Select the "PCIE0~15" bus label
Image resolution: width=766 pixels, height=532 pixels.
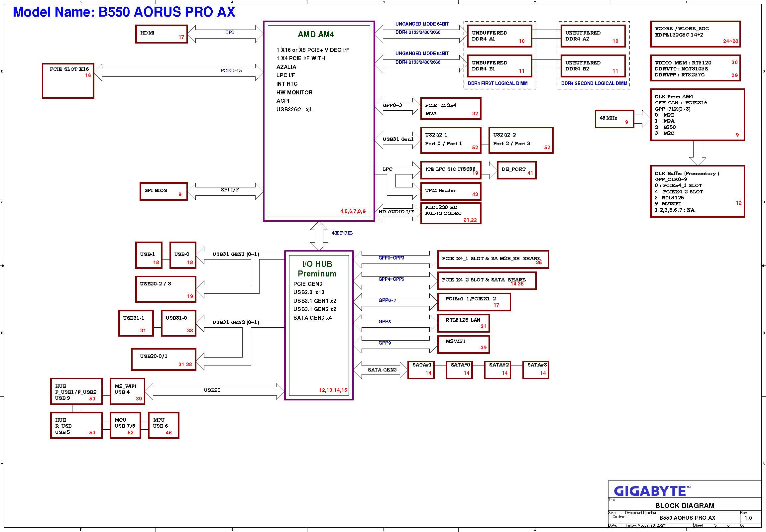click(231, 71)
